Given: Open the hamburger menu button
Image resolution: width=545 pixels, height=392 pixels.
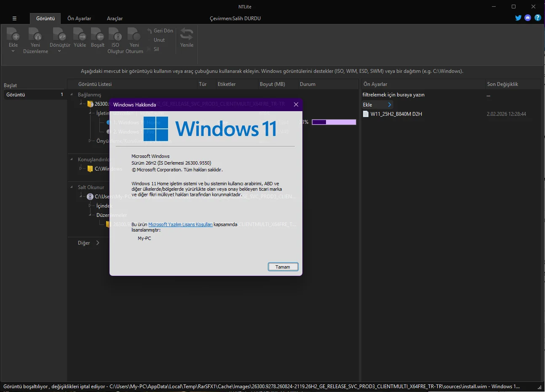Looking at the screenshot, I should (x=14, y=19).
